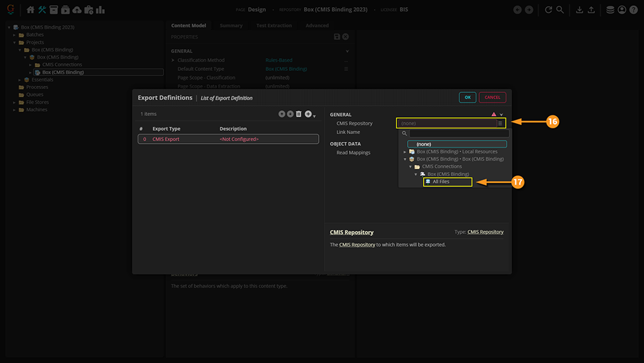
Task: Click the save icon in the Properties panel
Action: click(337, 37)
